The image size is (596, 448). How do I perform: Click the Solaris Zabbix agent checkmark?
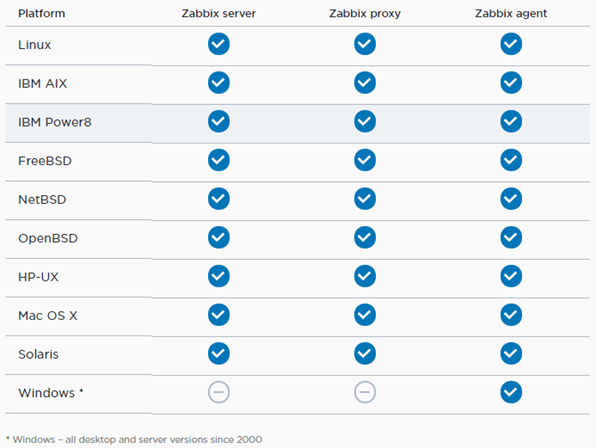511,354
